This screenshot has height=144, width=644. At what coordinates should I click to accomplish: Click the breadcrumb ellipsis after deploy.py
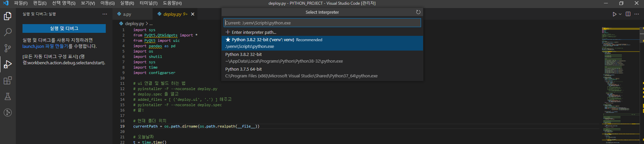click(151, 24)
